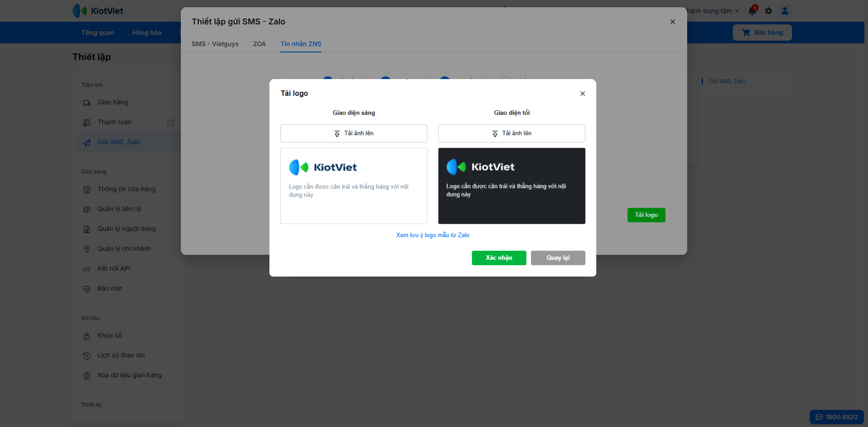868x427 pixels.
Task: Close the Thiết lập gửi SMS - Zalo window
Action: (673, 22)
